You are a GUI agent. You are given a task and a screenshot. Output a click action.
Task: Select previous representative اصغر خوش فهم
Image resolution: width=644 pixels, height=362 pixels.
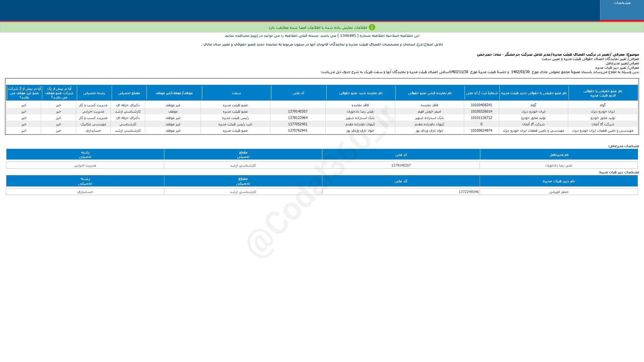point(429,112)
